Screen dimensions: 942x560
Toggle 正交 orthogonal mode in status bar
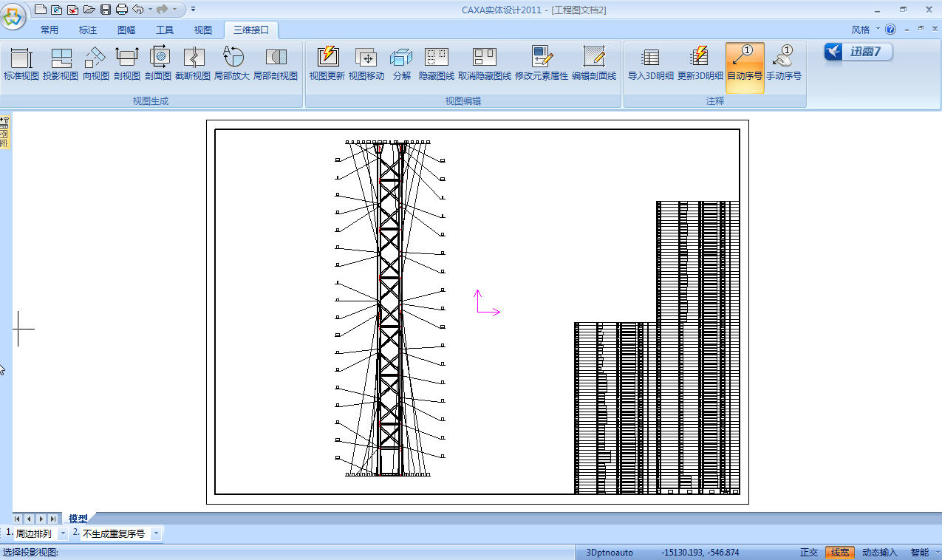809,553
